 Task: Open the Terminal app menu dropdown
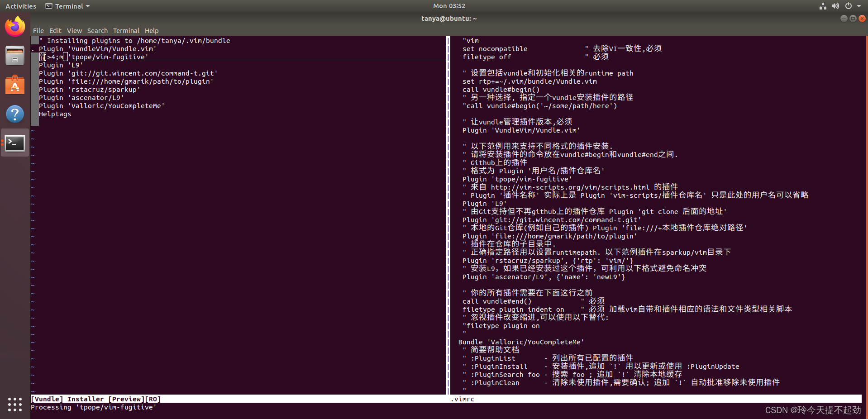67,6
